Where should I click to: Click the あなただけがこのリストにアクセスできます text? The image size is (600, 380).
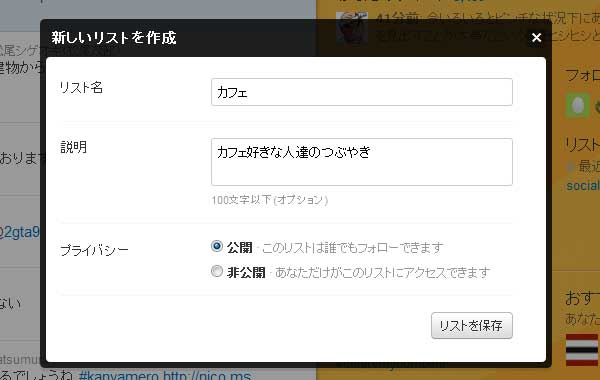pos(383,272)
